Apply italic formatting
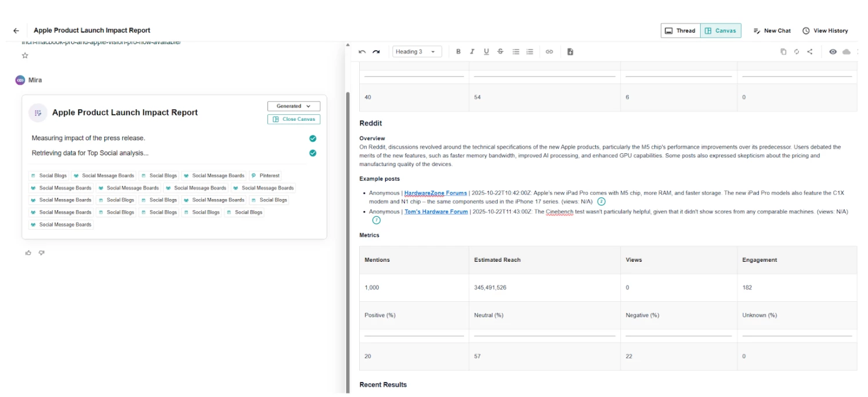Screen dimensions: 868x397 [472, 52]
